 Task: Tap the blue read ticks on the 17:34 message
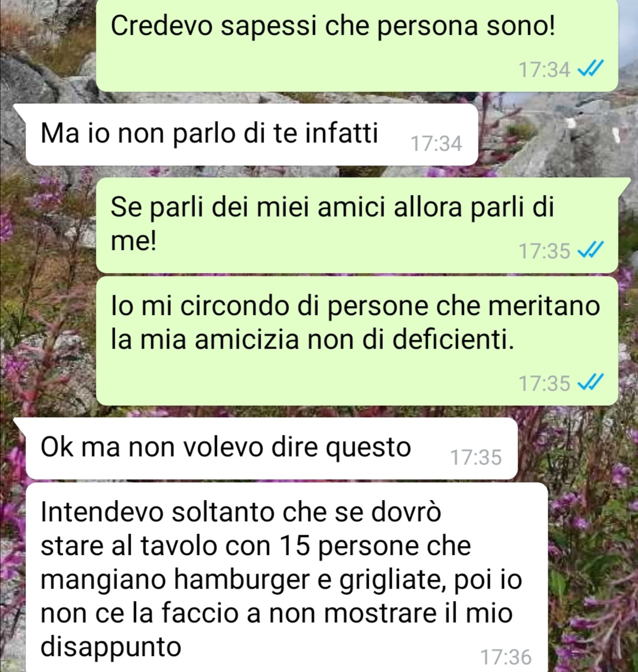point(591,68)
